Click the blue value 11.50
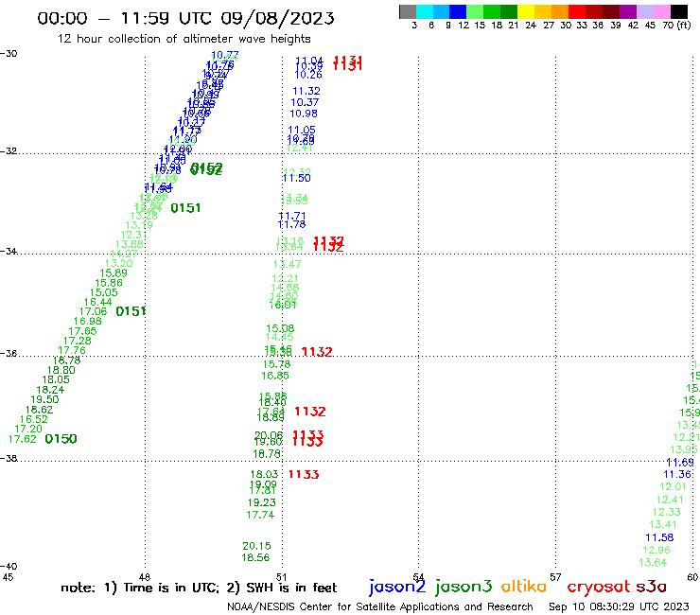 296,178
